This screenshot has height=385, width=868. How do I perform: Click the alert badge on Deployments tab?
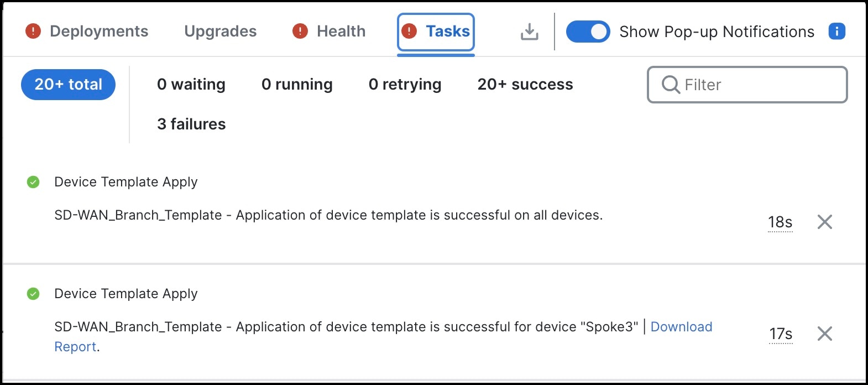(x=33, y=32)
